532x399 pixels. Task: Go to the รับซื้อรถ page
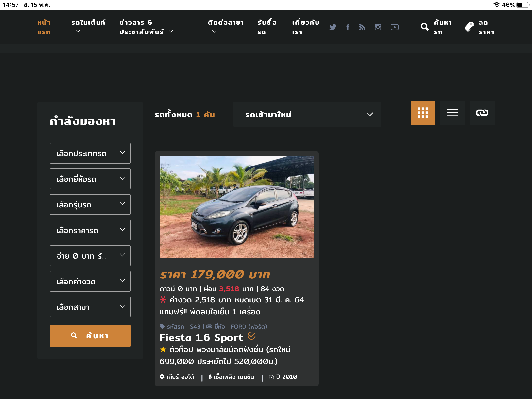[267, 27]
